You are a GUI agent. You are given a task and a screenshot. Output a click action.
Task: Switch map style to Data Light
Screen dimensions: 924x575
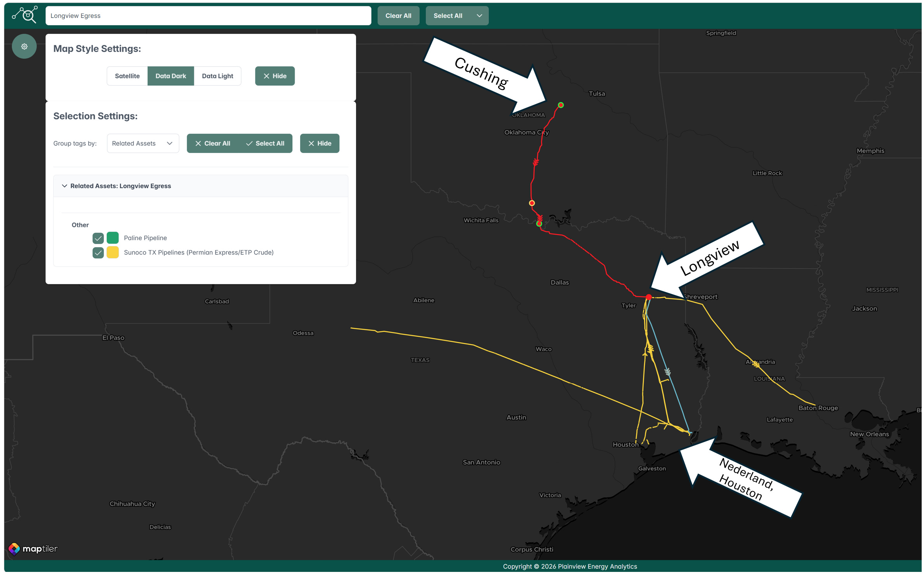click(x=217, y=76)
